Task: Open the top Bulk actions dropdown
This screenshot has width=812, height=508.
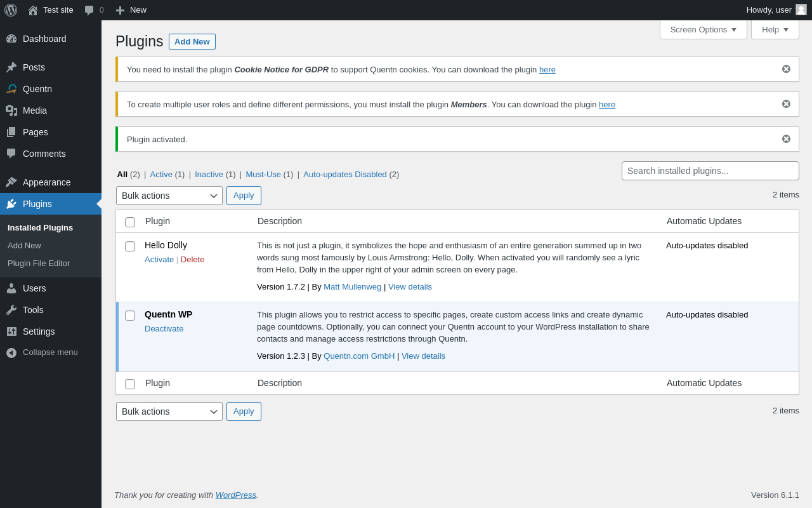Action: [x=169, y=196]
